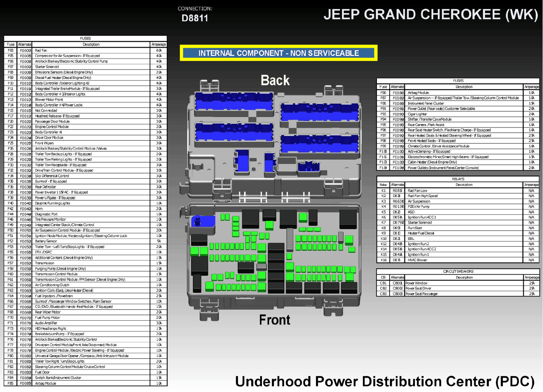Click the Active Damping fuse description

[x=429, y=152]
